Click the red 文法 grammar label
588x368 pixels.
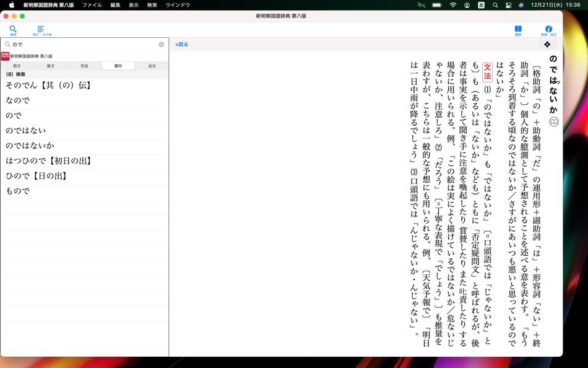point(487,71)
